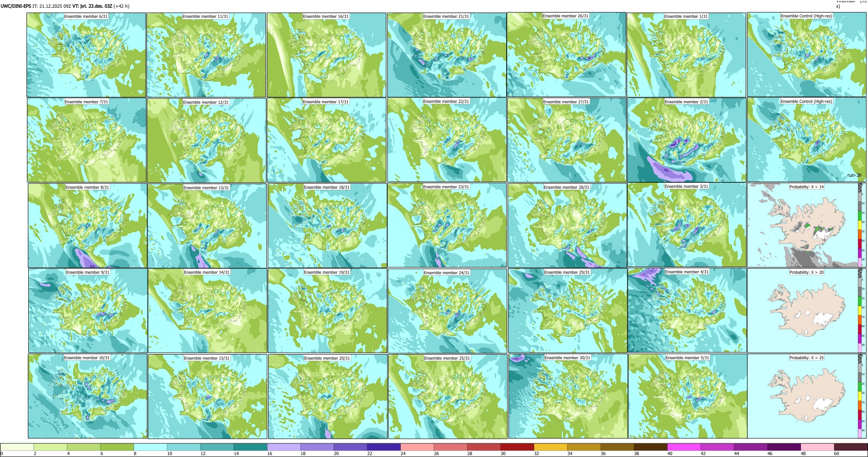Open the Ensemble member 16/31 wind map
868x457 pixels.
327,55
